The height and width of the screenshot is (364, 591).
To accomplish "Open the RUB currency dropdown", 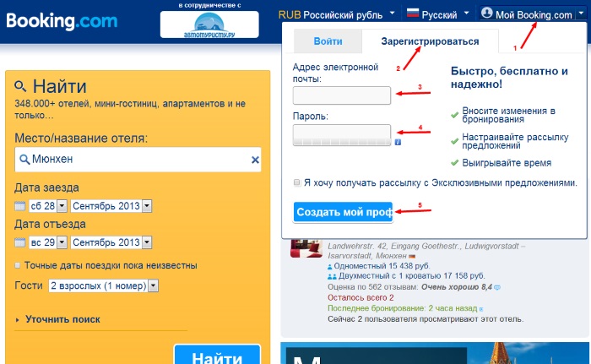I will tap(337, 14).
